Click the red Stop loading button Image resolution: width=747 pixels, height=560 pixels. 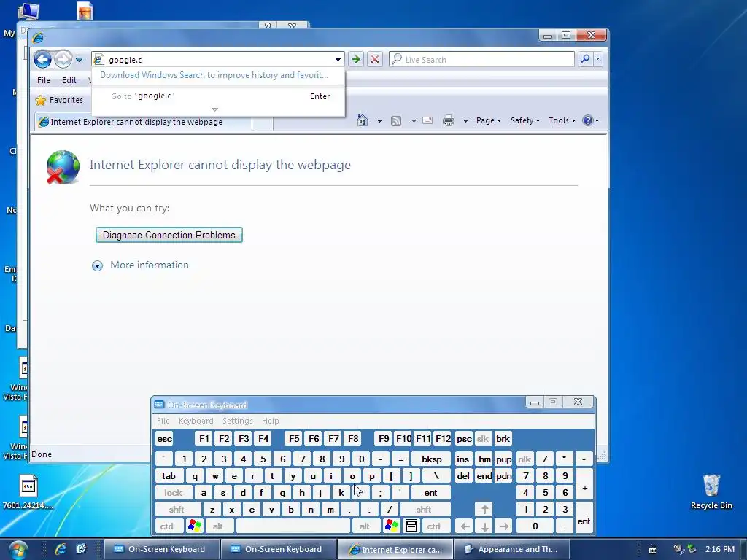(x=375, y=60)
